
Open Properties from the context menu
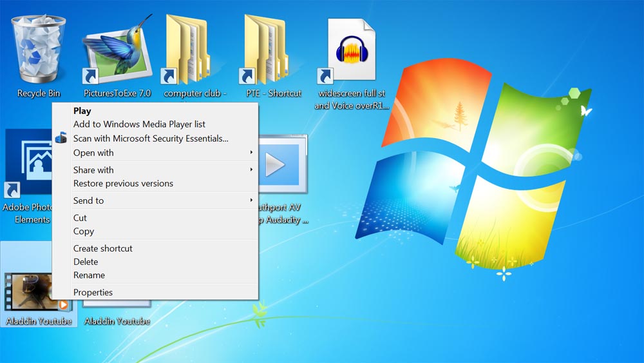pos(155,292)
